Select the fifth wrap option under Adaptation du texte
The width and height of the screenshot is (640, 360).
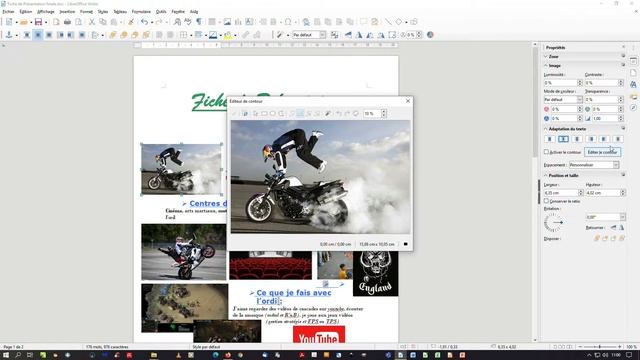604,139
